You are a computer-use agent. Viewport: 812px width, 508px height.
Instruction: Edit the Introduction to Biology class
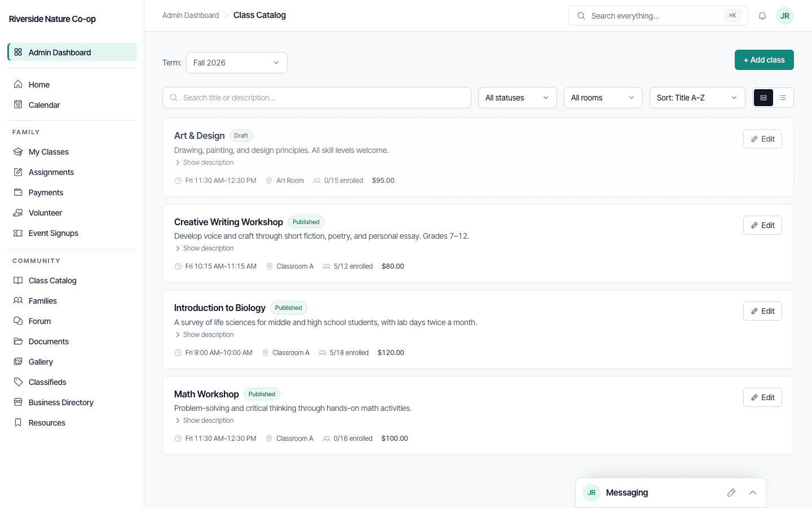coord(762,311)
